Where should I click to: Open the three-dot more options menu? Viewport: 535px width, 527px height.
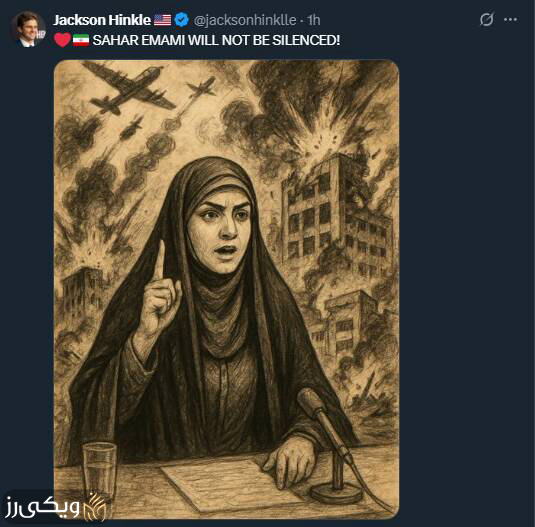510,20
